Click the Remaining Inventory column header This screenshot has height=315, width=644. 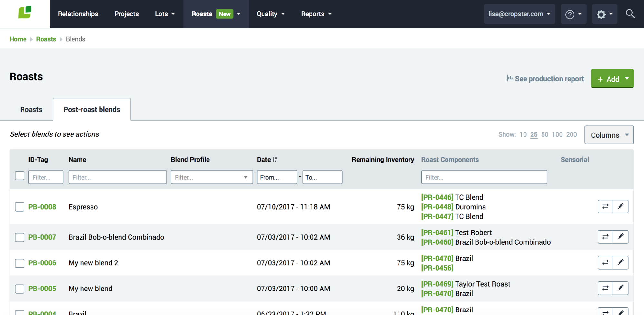coord(383,160)
